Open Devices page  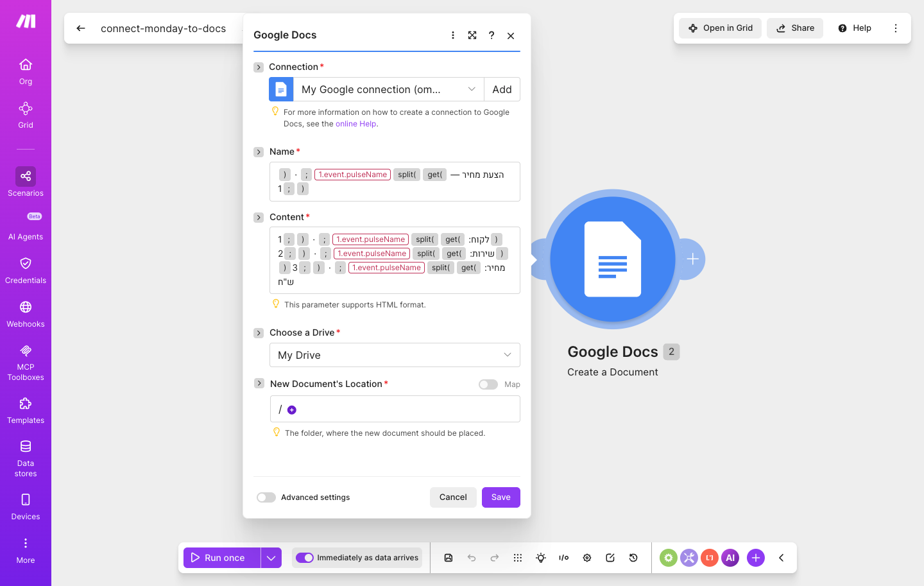pyautogui.click(x=26, y=506)
